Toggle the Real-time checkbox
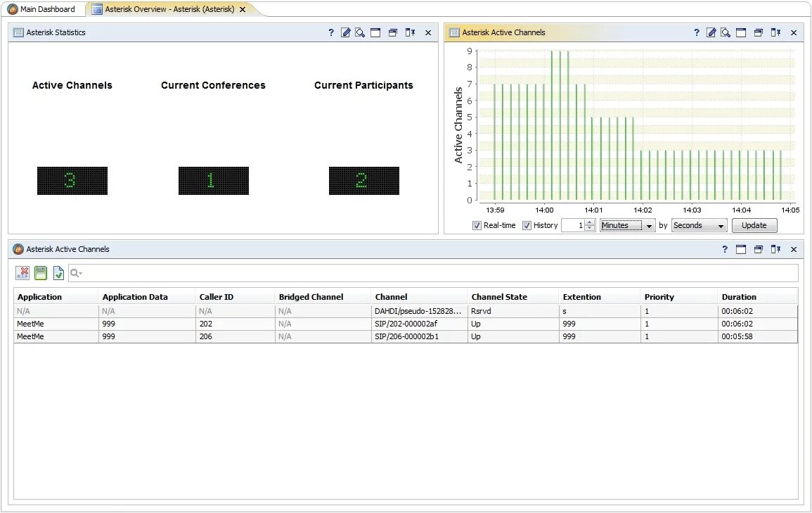Image resolution: width=812 pixels, height=513 pixels. tap(477, 225)
